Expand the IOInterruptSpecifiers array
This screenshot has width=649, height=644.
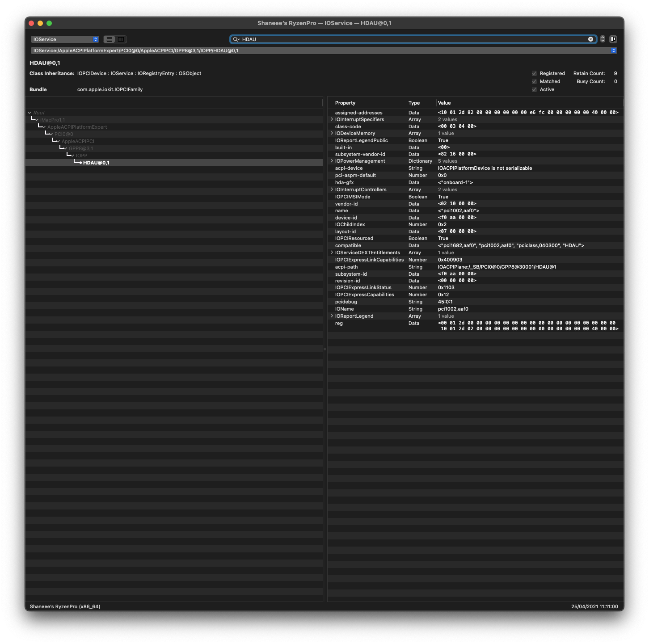tap(332, 119)
